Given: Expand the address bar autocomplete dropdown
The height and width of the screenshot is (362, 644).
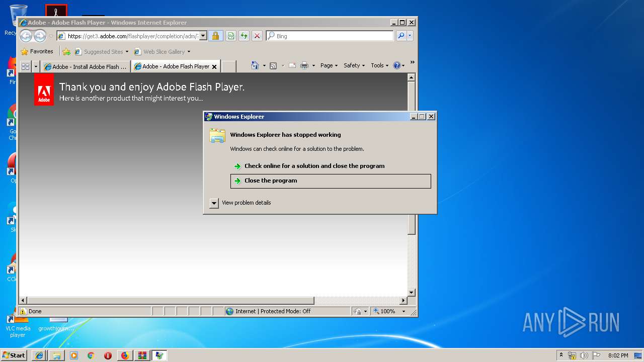Looking at the screenshot, I should (203, 36).
